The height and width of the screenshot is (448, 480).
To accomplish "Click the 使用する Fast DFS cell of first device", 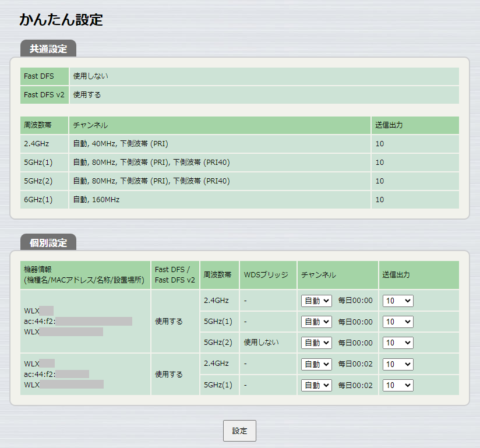I will click(x=175, y=322).
